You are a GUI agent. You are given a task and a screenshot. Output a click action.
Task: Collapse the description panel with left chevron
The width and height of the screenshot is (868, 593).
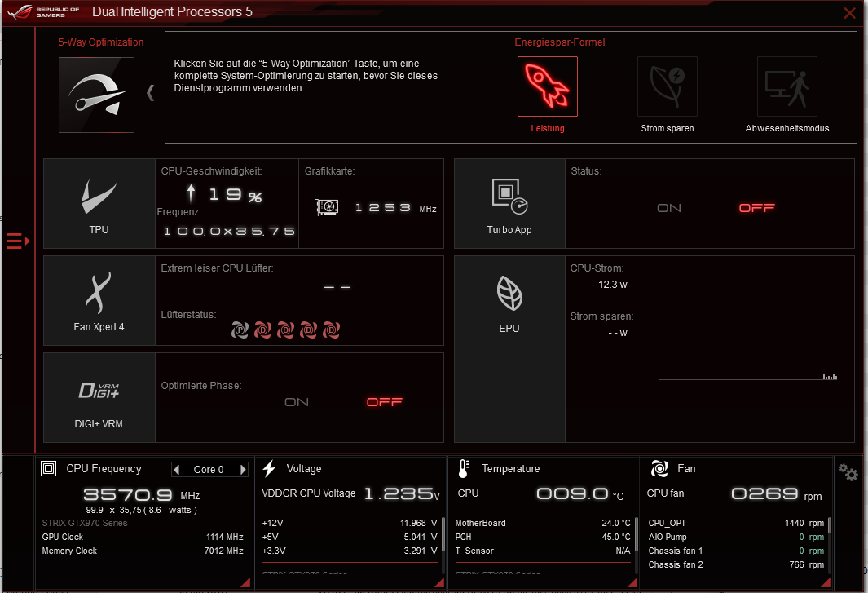click(x=150, y=92)
